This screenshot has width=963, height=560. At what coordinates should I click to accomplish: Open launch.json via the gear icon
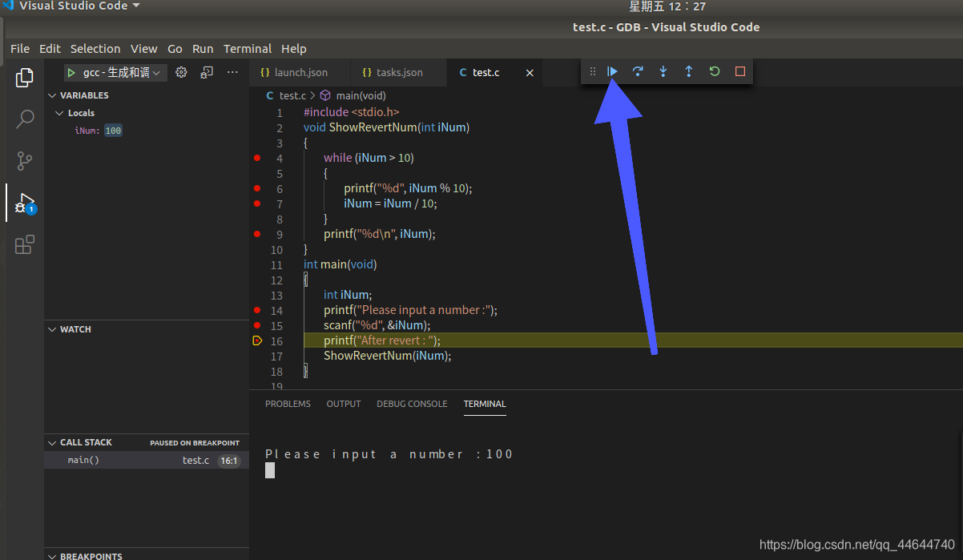[x=181, y=72]
